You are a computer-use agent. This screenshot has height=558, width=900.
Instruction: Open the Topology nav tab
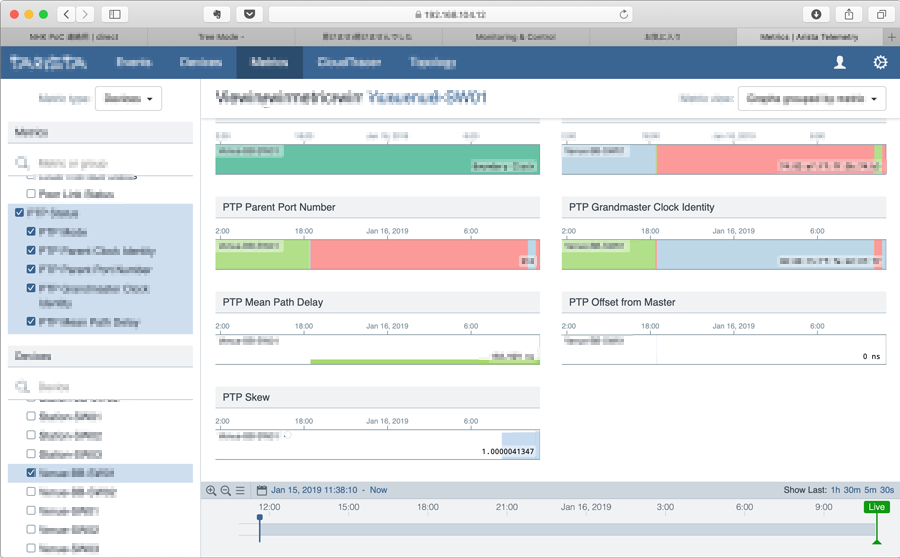(433, 62)
